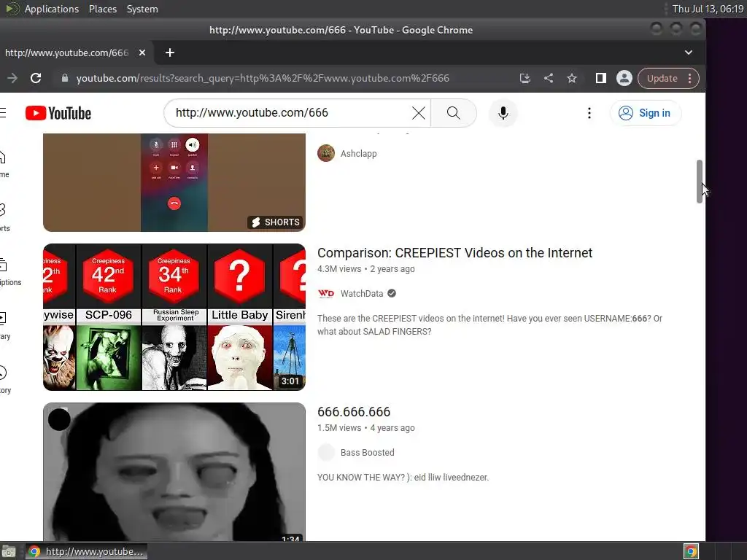This screenshot has height=560, width=747.
Task: Open a new Chrome tab
Action: click(169, 52)
